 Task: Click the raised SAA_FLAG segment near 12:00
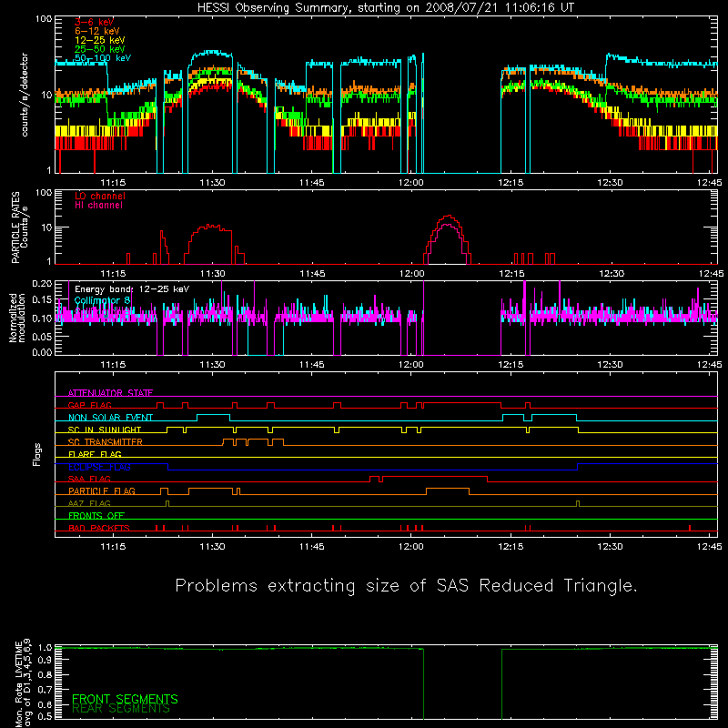435,477
